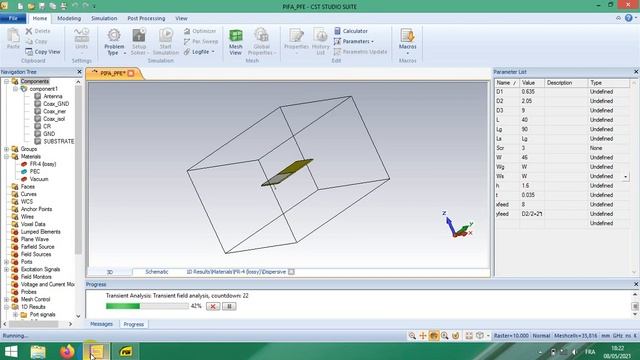Switch to the View ribbon tab

point(181,18)
